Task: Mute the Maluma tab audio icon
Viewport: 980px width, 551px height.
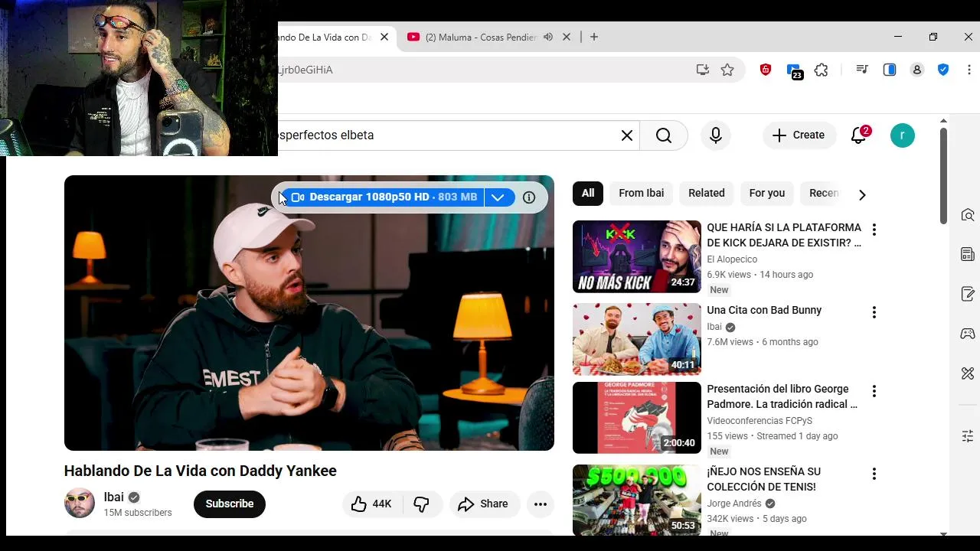Action: pyautogui.click(x=548, y=37)
